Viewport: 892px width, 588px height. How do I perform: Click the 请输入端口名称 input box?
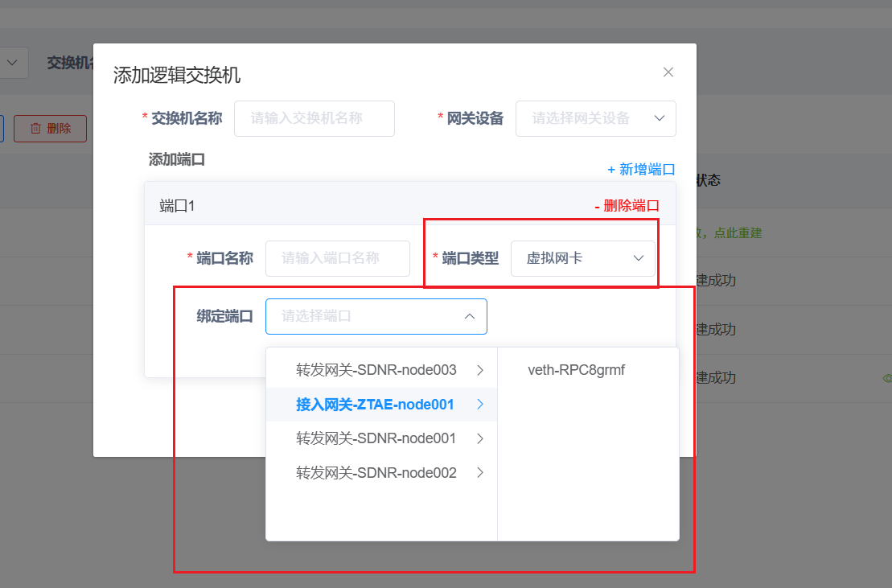(337, 258)
